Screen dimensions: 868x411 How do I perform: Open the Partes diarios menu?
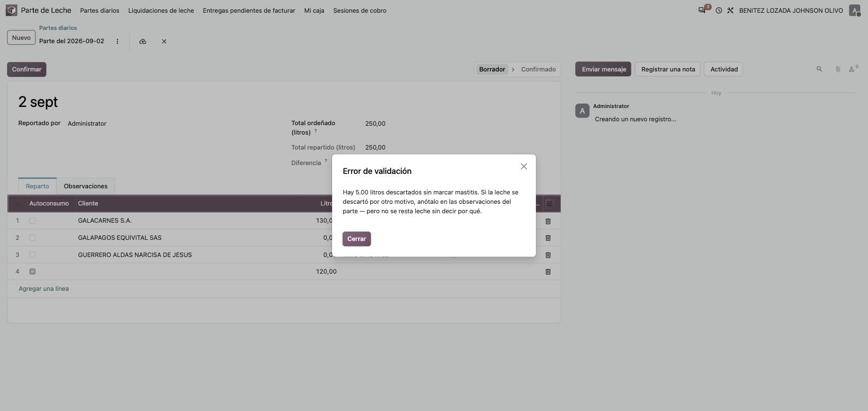(x=100, y=11)
